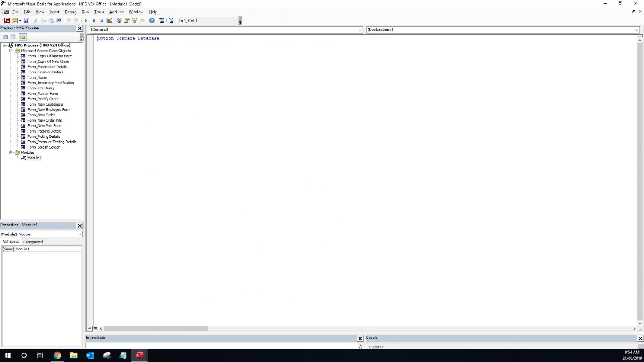Click the (Name) property value field
644x362 pixels.
[x=48, y=249]
